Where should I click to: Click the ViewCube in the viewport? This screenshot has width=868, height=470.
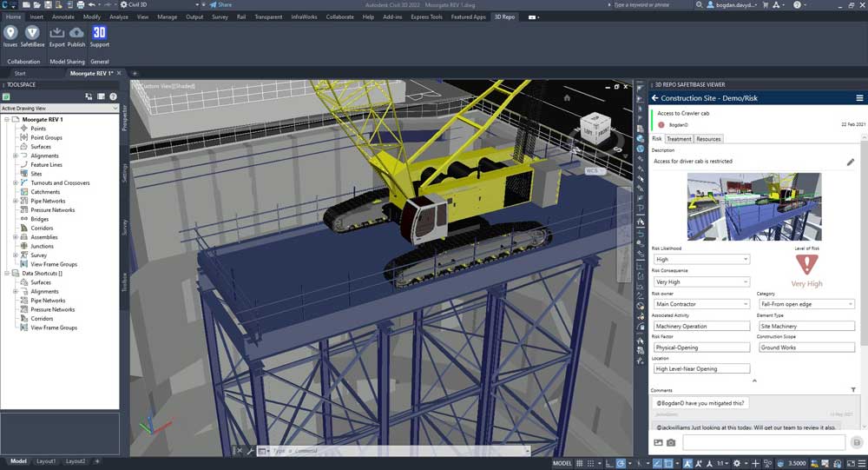pos(595,129)
